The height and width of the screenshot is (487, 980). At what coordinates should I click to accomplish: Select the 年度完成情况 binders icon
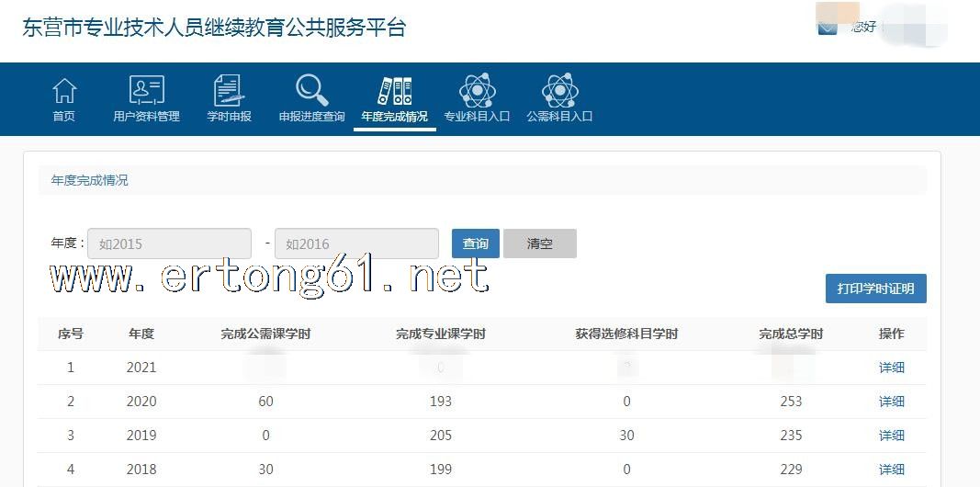(394, 90)
